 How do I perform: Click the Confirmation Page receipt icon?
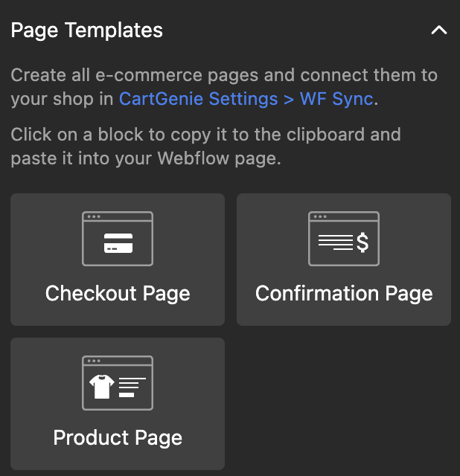click(344, 239)
